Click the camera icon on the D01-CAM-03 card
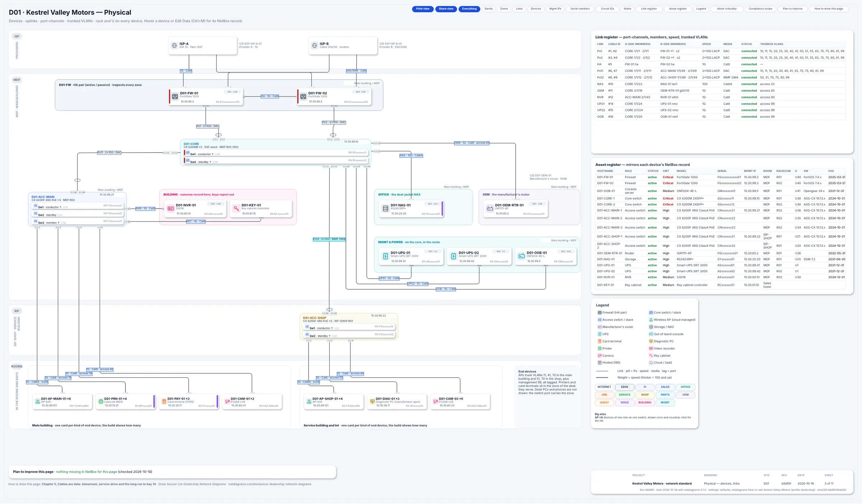This screenshot has width=862, height=504. pyautogui.click(x=435, y=402)
